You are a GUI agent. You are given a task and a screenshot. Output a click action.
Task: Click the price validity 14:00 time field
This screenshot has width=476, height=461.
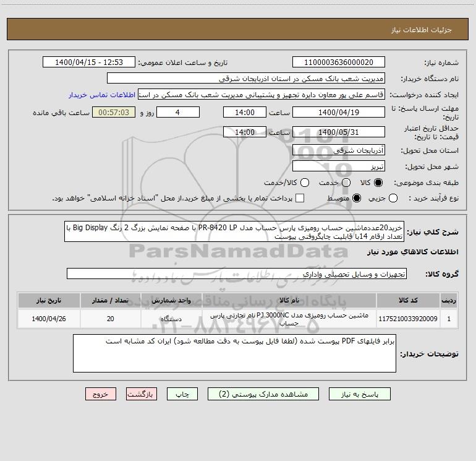245,132
